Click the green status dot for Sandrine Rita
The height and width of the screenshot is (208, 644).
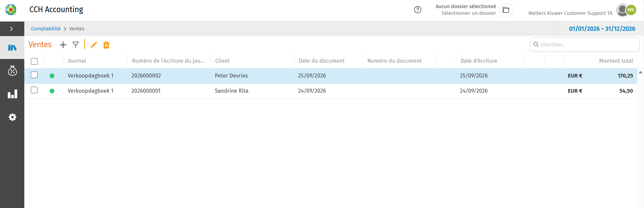(52, 91)
